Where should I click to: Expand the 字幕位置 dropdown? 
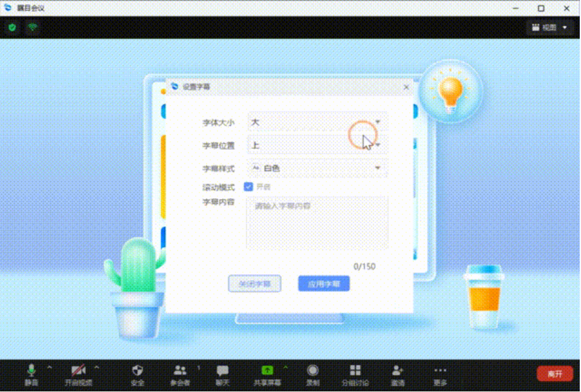(x=317, y=145)
